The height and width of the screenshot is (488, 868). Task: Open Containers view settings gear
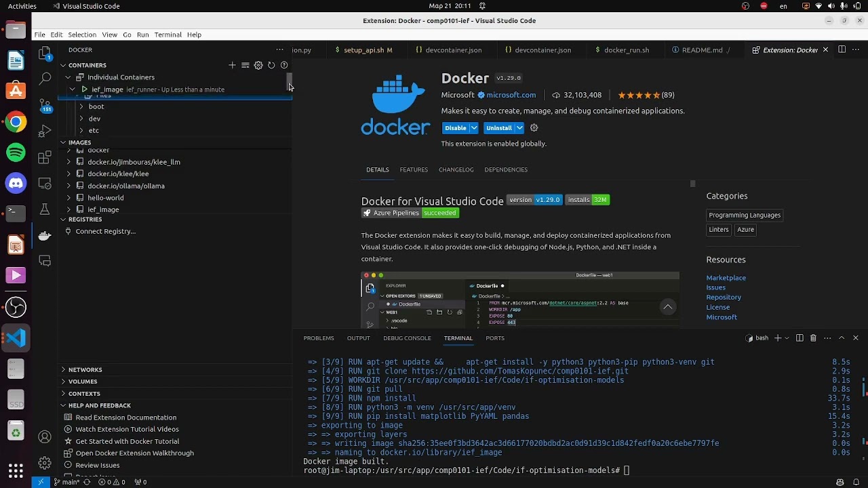[x=258, y=65]
